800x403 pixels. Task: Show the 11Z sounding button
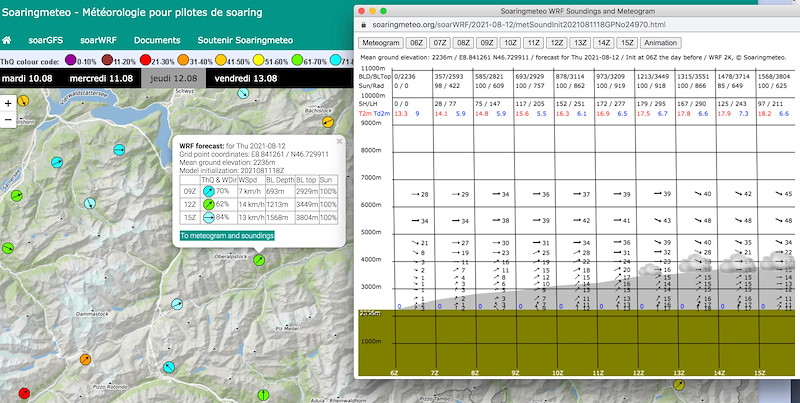click(533, 43)
